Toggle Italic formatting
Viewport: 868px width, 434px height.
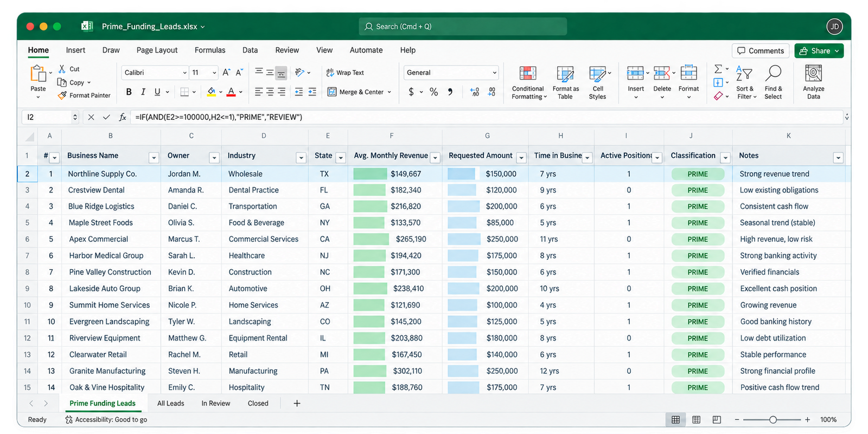click(143, 92)
